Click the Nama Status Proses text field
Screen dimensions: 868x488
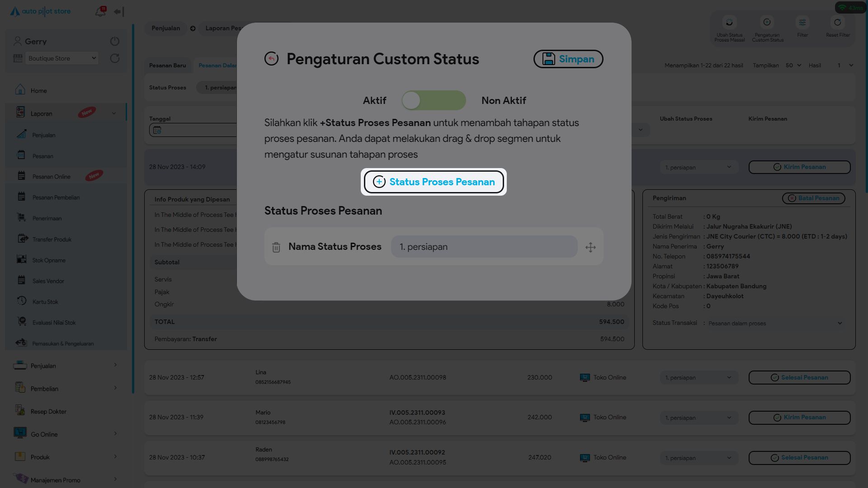tap(484, 247)
